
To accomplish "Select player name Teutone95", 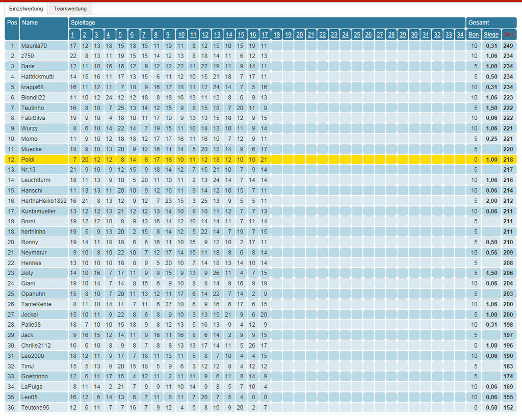I will tap(35, 407).
